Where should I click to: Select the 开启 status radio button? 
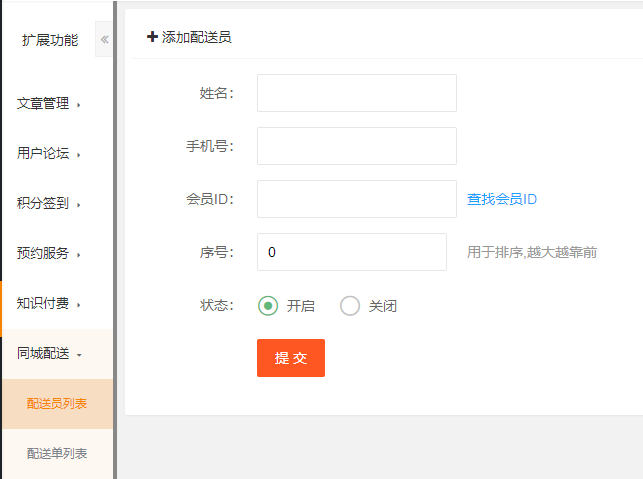pyautogui.click(x=268, y=306)
